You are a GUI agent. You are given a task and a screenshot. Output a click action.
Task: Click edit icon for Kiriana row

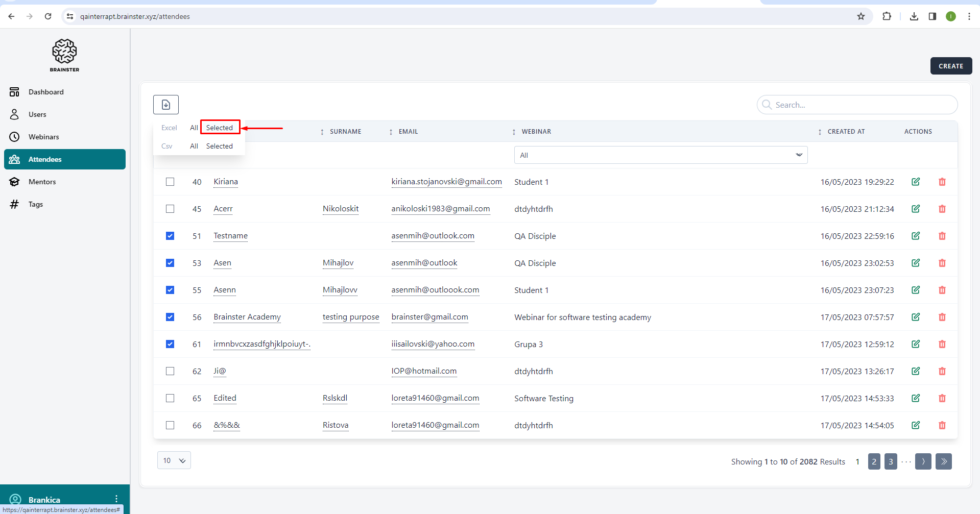coord(916,182)
